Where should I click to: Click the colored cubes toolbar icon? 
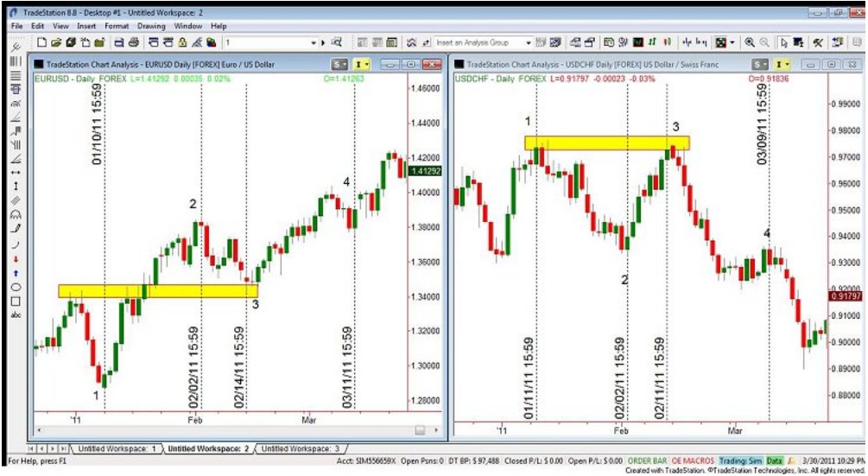[x=211, y=42]
